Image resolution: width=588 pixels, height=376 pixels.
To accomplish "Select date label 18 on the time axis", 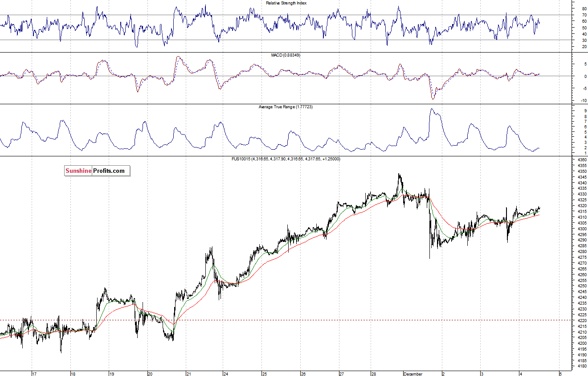I will (73, 374).
